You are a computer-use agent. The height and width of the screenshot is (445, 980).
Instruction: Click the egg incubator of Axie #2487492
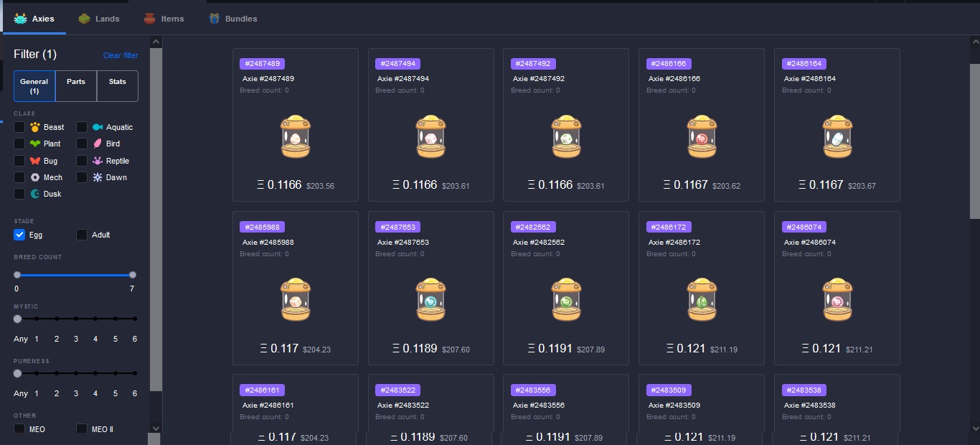point(566,136)
